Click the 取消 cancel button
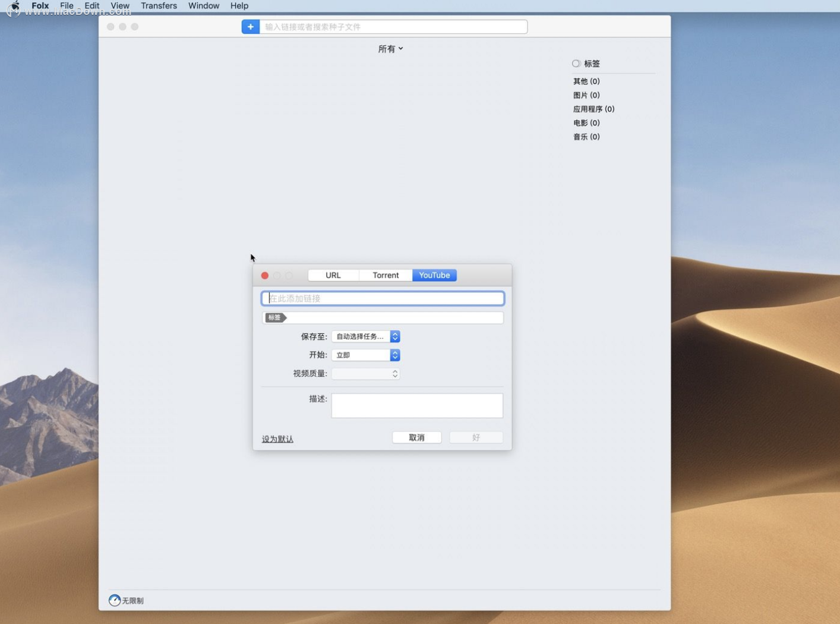 416,437
